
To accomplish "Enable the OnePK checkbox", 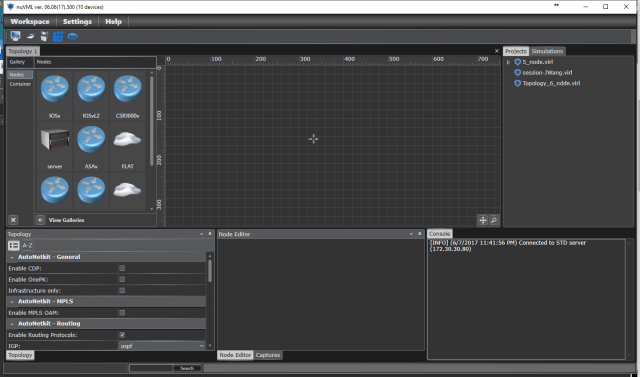I will click(x=122, y=279).
